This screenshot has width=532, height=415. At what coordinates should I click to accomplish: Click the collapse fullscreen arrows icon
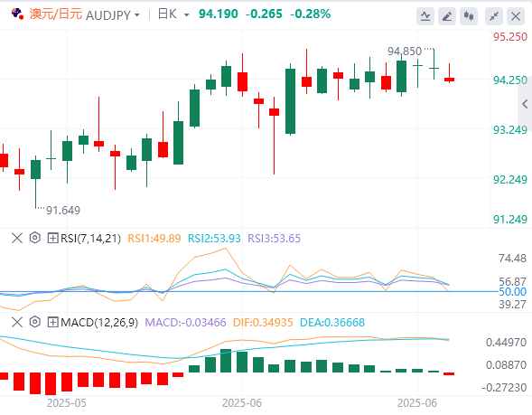494,16
